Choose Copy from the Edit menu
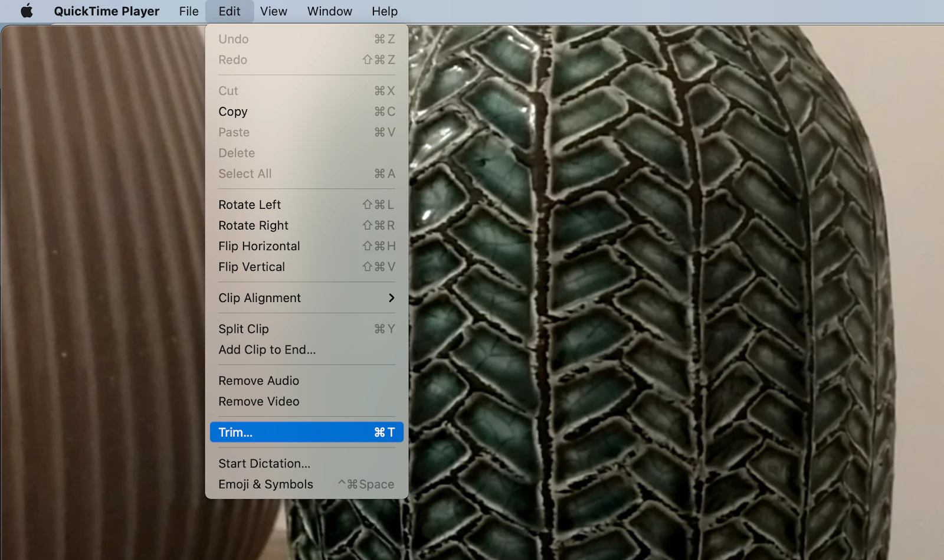The height and width of the screenshot is (560, 944). coord(232,112)
